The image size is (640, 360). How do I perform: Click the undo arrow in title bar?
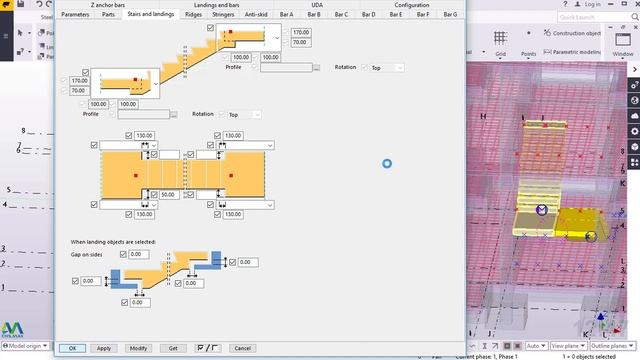[x=39, y=4]
